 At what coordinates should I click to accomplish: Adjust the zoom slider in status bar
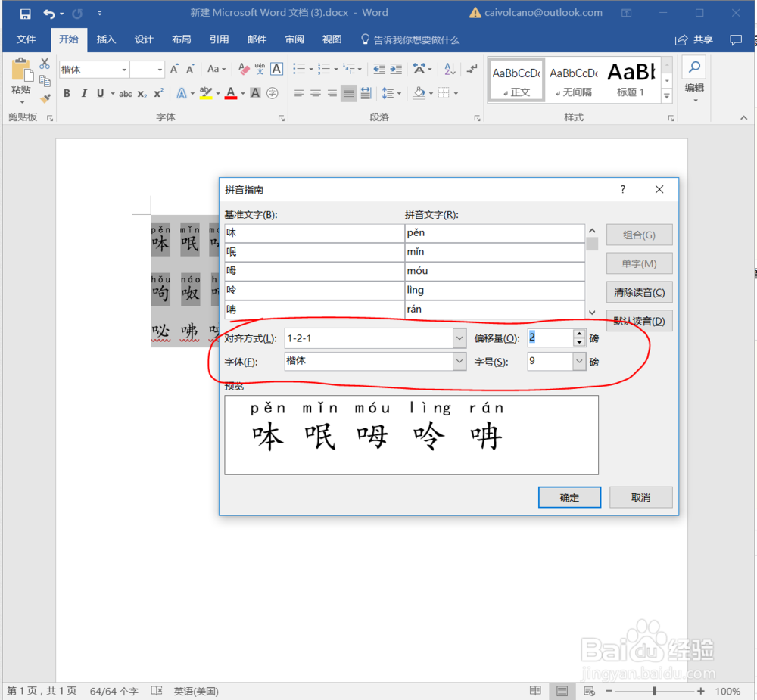coord(655,692)
